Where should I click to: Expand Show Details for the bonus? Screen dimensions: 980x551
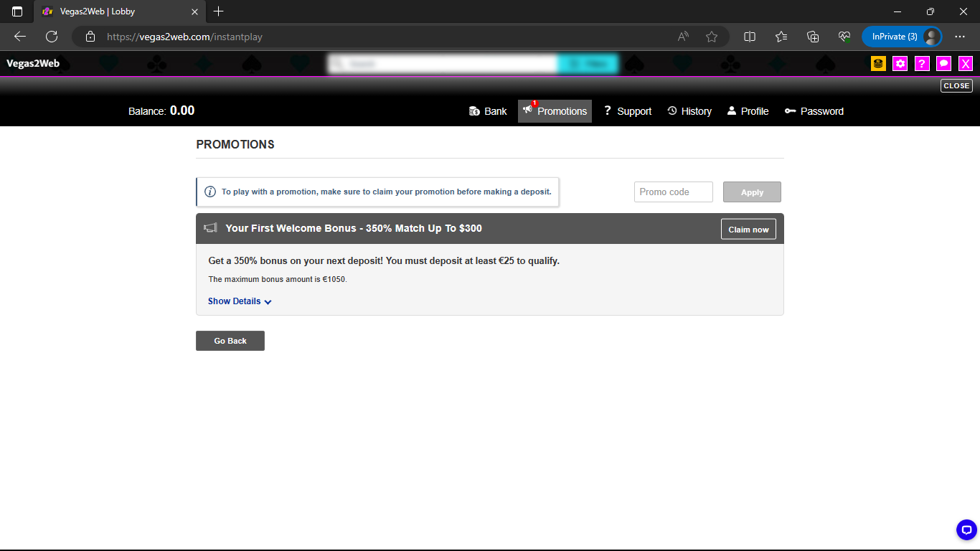click(239, 301)
